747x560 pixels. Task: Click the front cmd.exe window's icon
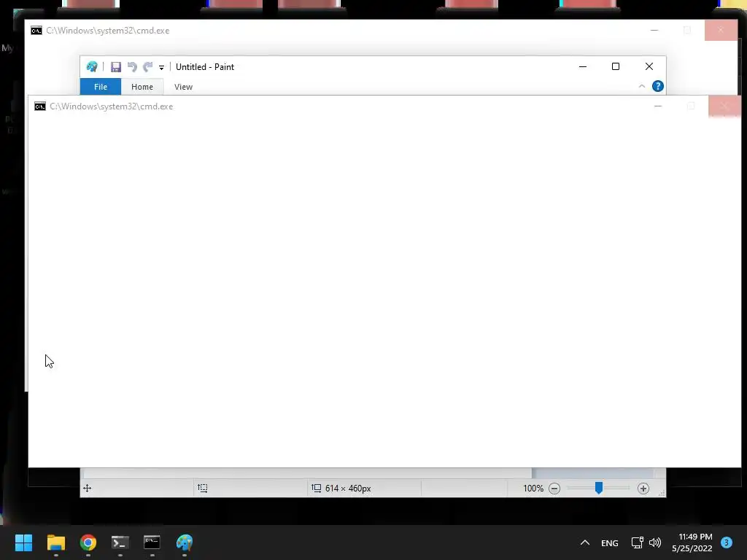coord(40,106)
